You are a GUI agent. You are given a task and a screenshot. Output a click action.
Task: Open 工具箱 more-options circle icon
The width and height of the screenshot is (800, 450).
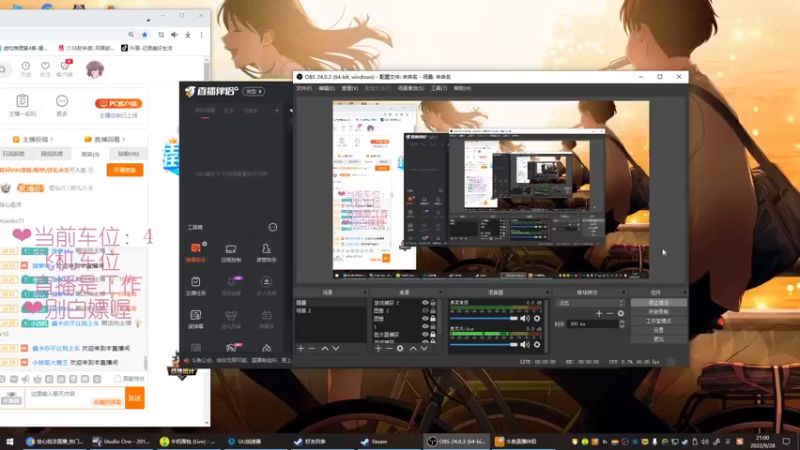click(x=273, y=227)
